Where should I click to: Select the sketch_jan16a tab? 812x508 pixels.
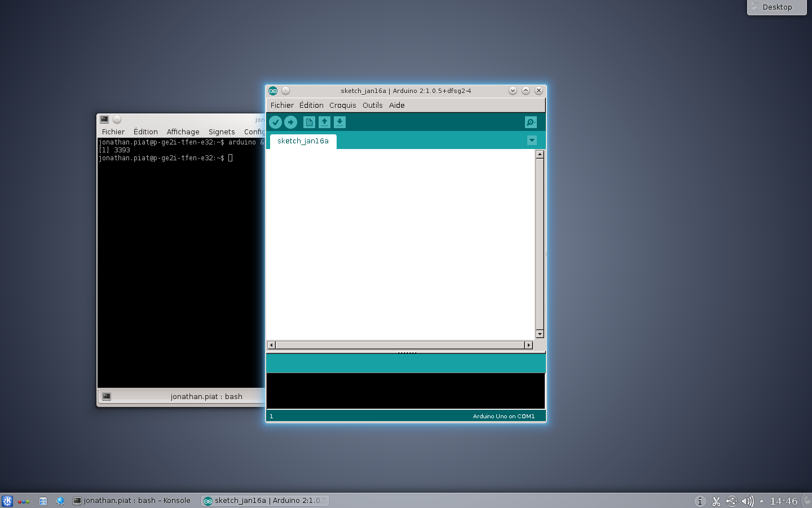tap(303, 141)
